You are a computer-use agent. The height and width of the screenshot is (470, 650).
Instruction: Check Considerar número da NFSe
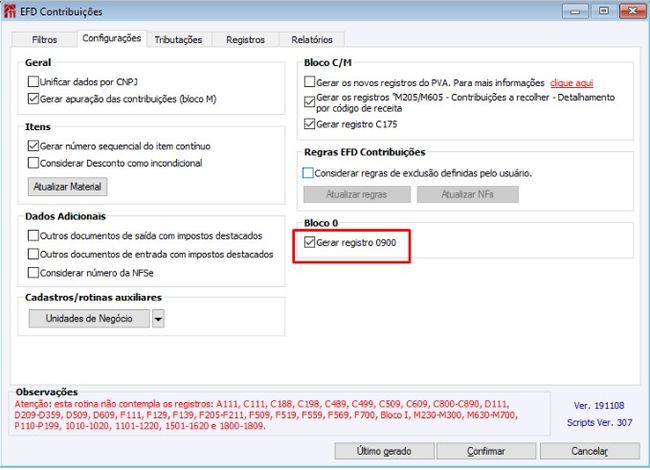pos(33,273)
